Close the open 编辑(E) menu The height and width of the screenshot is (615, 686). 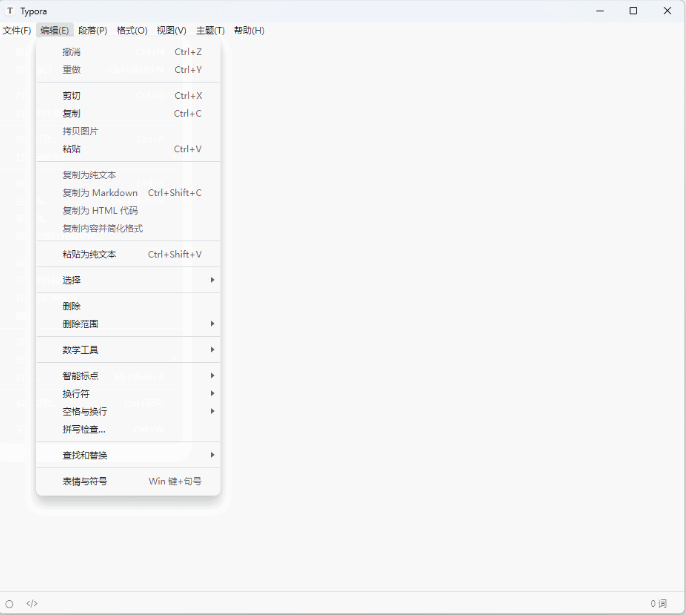tap(54, 31)
